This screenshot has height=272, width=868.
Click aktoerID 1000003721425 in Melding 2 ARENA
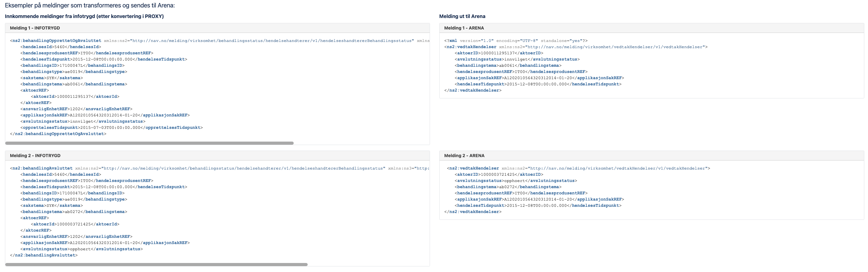pos(499,175)
